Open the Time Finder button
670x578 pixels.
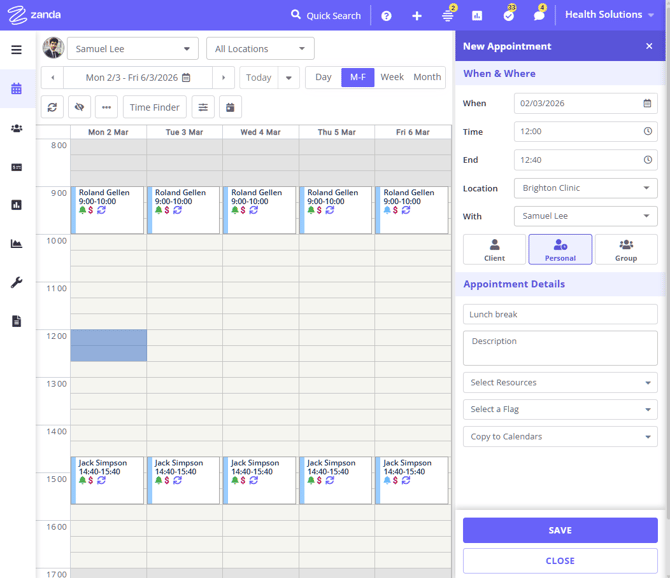155,107
